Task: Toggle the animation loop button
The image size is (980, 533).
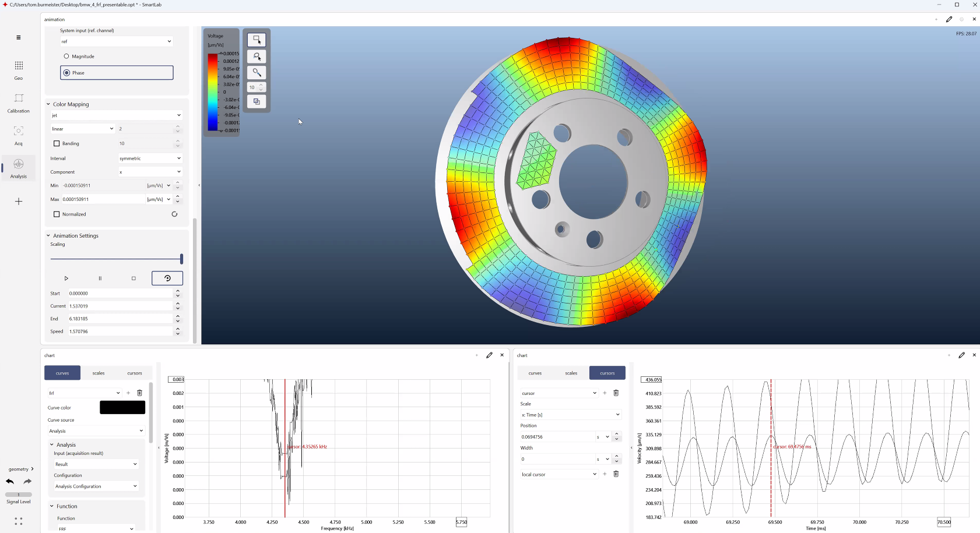Action: pos(167,278)
